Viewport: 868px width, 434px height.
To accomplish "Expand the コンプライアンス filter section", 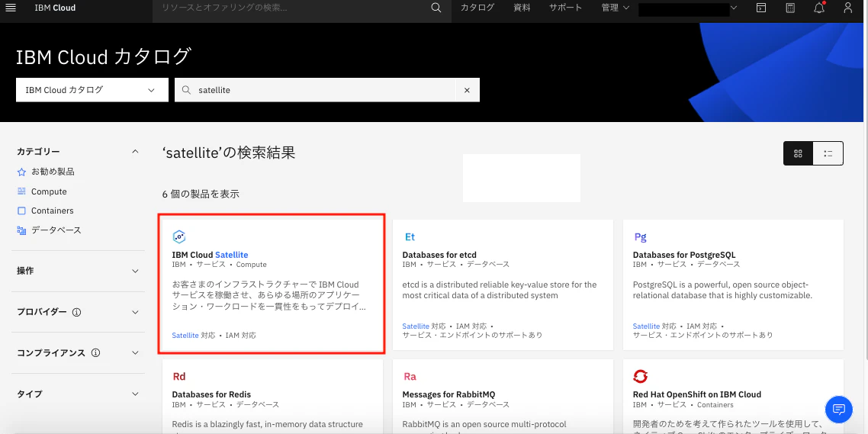I will (135, 353).
